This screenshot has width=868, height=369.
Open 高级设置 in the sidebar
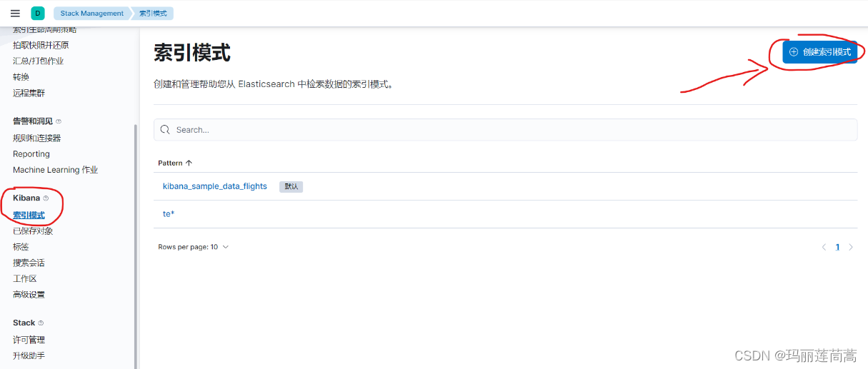(x=29, y=294)
